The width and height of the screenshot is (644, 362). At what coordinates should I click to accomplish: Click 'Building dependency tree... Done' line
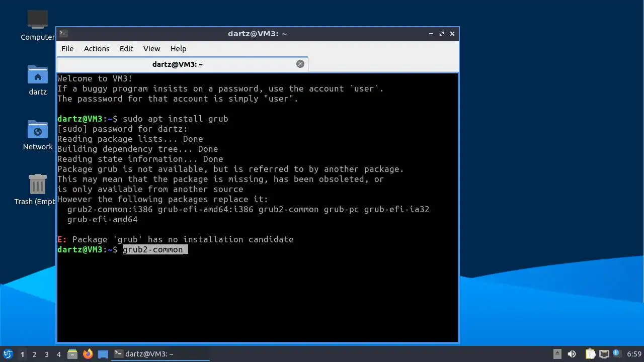tap(138, 149)
